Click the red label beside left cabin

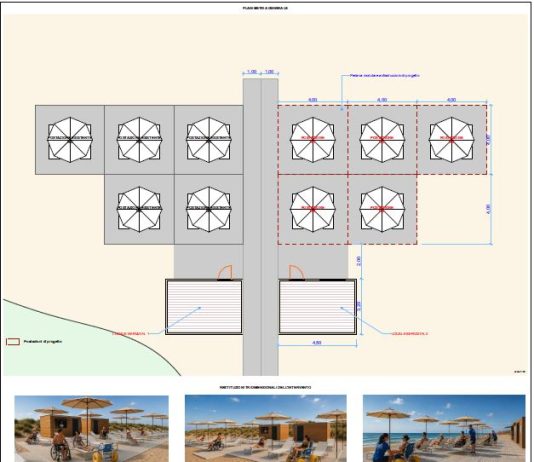pyautogui.click(x=129, y=334)
